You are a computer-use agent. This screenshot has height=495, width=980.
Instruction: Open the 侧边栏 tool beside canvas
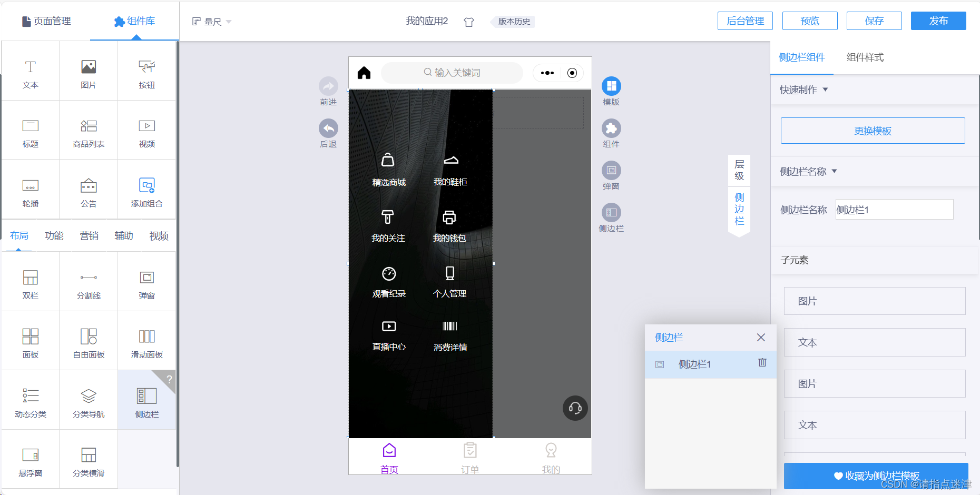(611, 213)
